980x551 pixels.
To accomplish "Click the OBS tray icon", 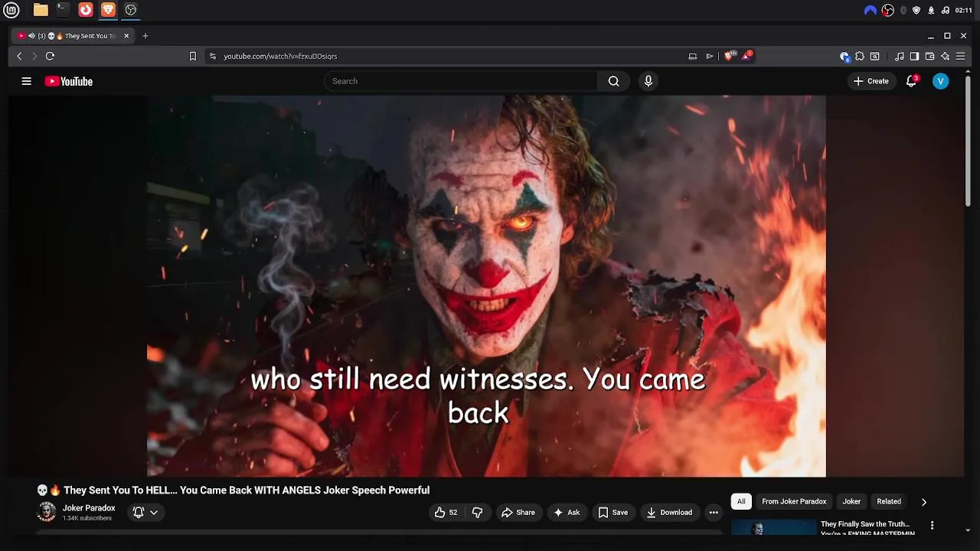I will point(888,10).
